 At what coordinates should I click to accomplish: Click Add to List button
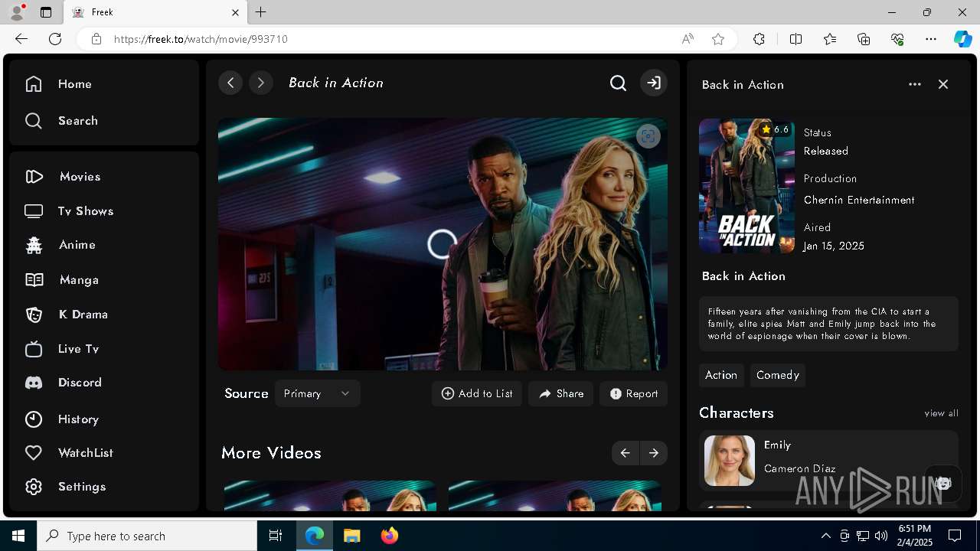coord(477,393)
